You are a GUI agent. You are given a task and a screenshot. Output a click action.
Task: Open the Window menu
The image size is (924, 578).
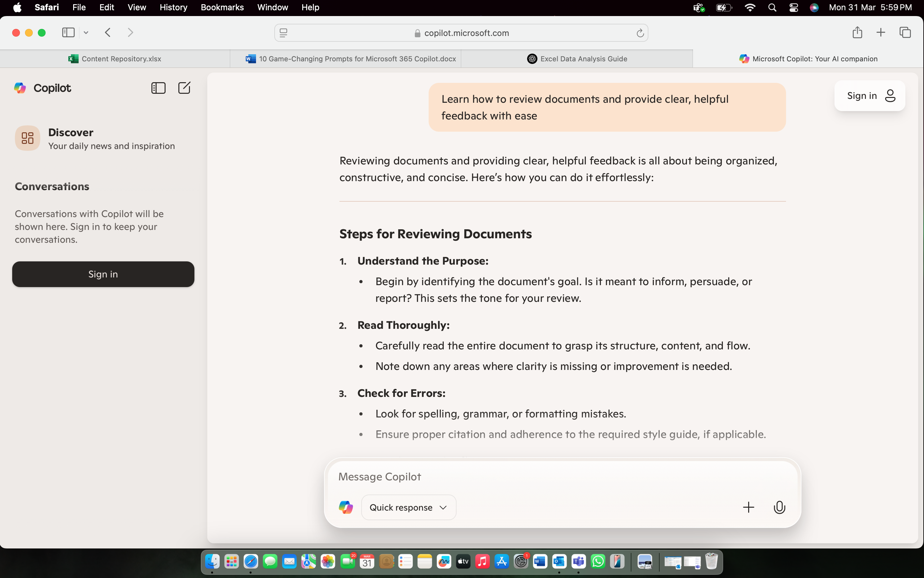pyautogui.click(x=273, y=7)
